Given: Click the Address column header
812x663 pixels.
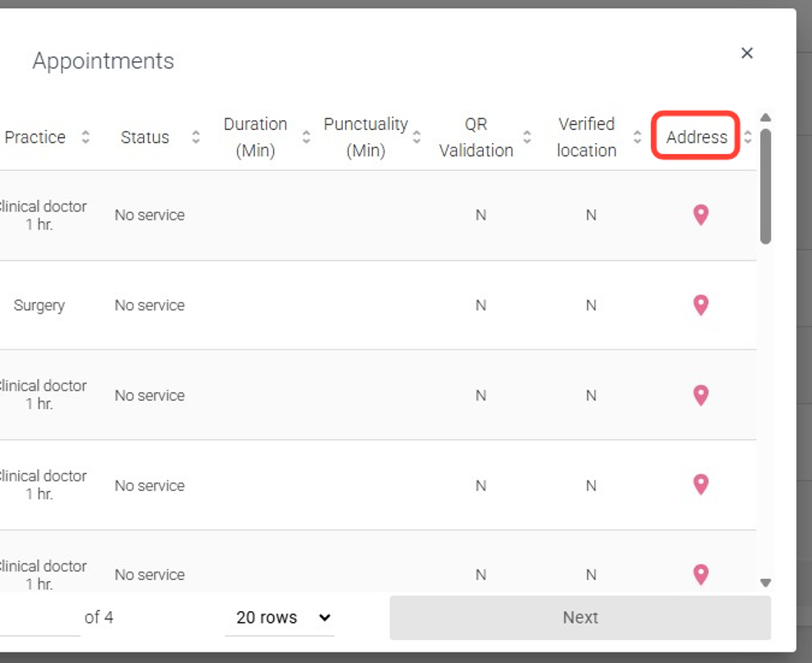Looking at the screenshot, I should (x=696, y=137).
